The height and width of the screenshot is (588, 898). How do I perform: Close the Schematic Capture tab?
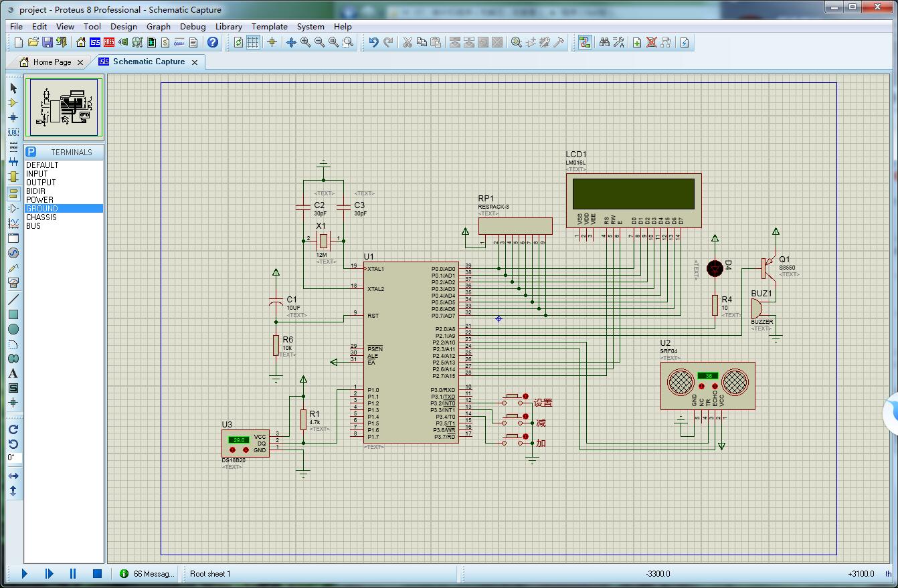pyautogui.click(x=195, y=62)
